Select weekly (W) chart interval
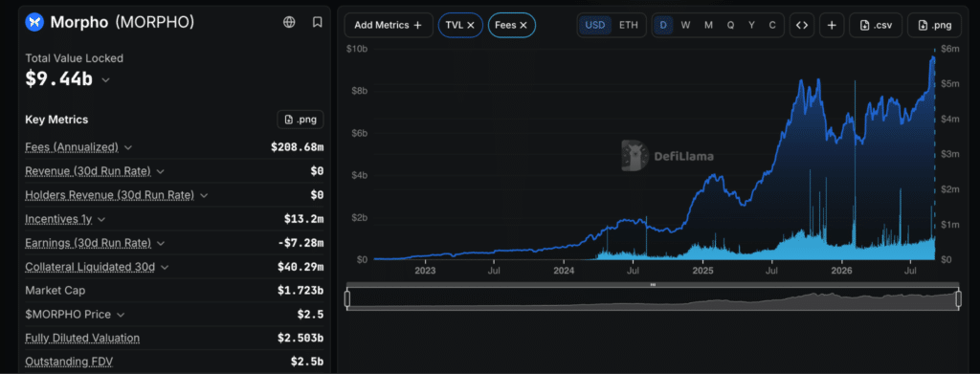This screenshot has height=374, width=980. click(x=685, y=25)
